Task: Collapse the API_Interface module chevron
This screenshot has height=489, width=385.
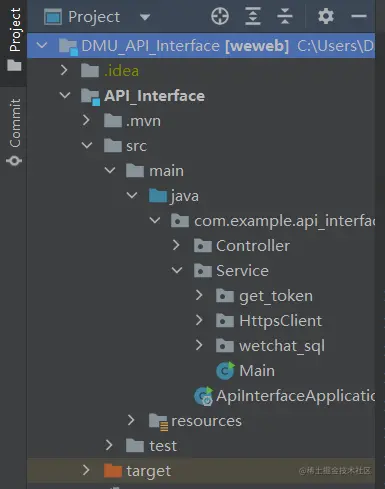Action: click(x=64, y=95)
